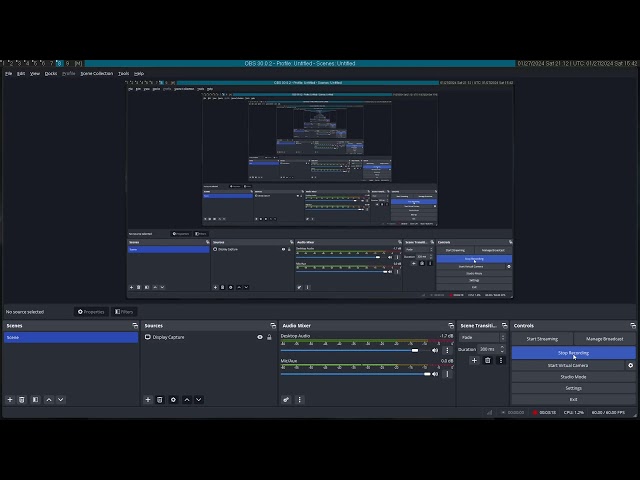Toggle Display Capture visibility eye

tap(260, 337)
